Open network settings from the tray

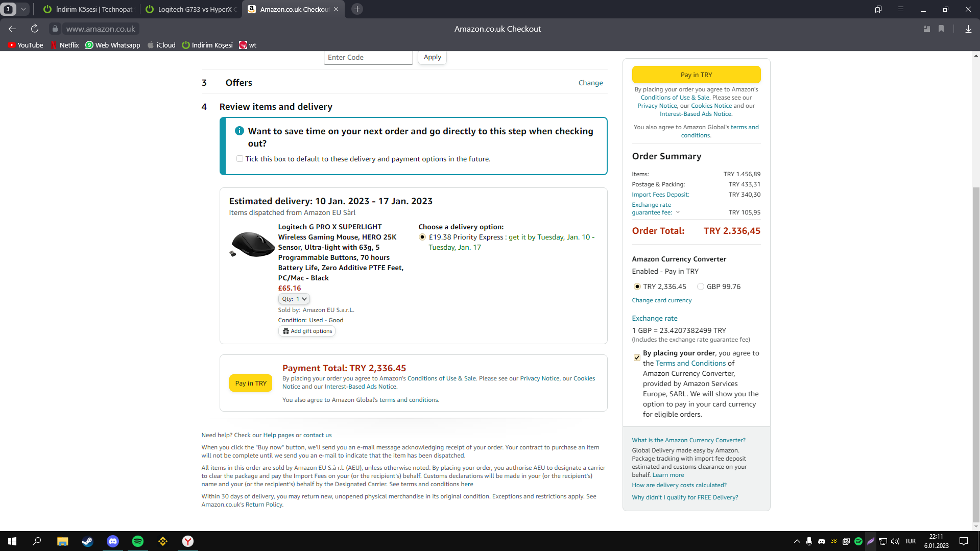coord(883,541)
